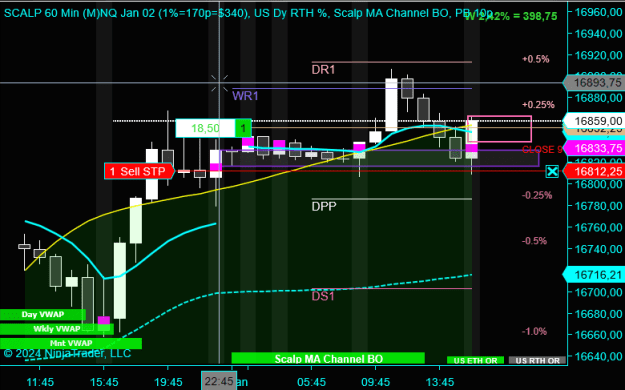Click the red CLOSE 9 label

(542, 150)
